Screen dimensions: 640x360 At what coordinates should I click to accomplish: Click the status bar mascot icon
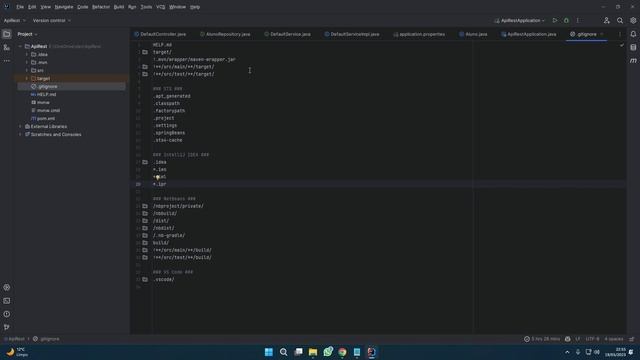(x=567, y=339)
